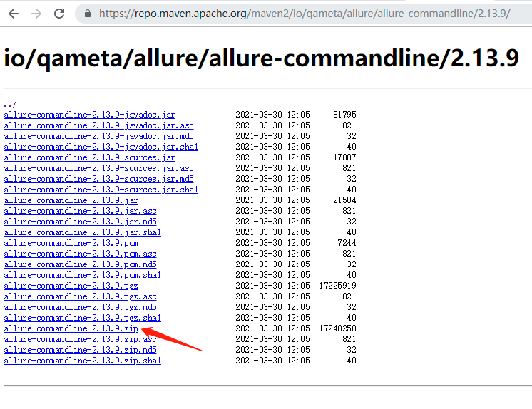Click the file size 17240258
The image size is (532, 409).
tap(337, 328)
